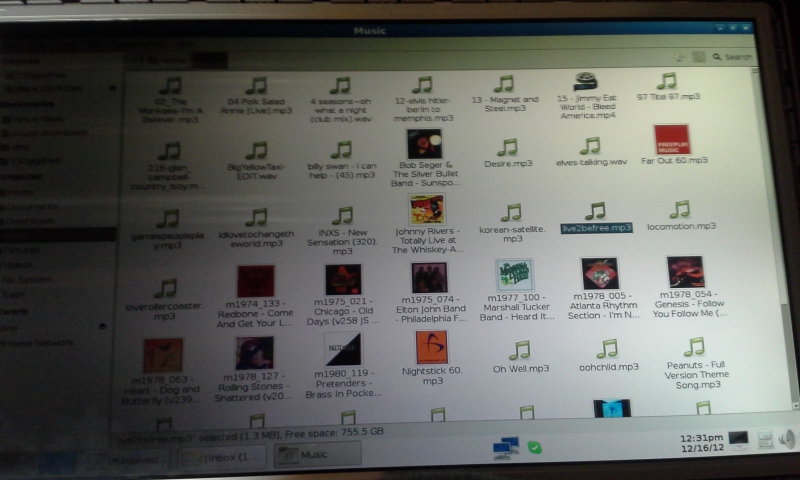Select the korean-satellite.mp3 icon
This screenshot has width=800, height=480.
(511, 213)
